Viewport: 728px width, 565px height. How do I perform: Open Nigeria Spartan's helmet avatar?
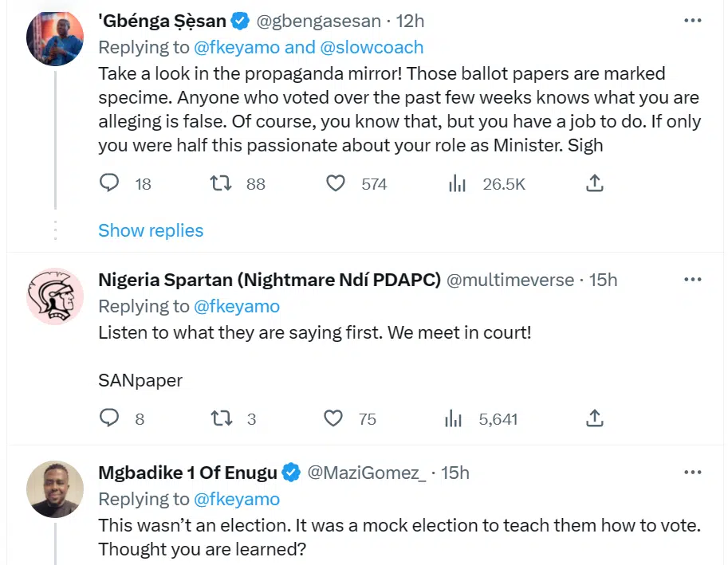pyautogui.click(x=55, y=296)
